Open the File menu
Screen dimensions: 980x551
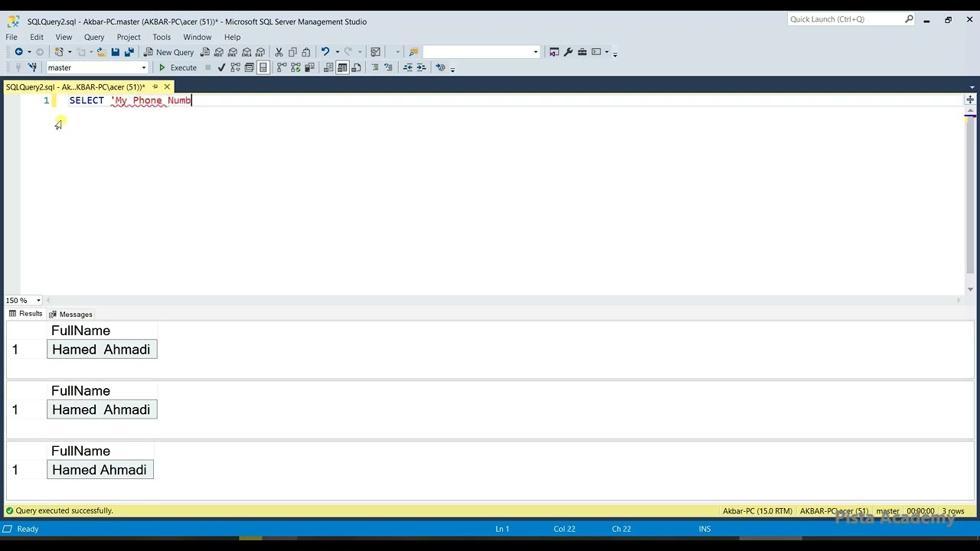pos(11,37)
